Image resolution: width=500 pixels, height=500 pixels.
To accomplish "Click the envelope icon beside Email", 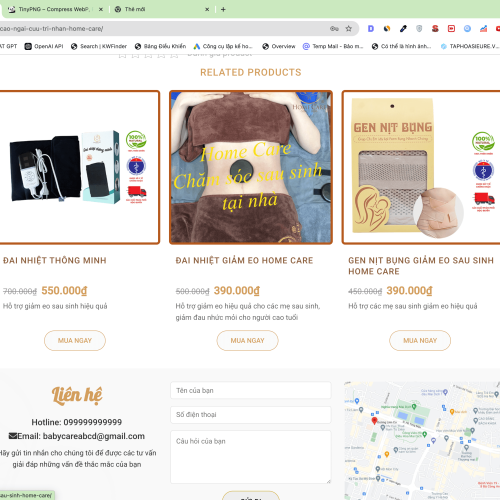I will pyautogui.click(x=13, y=436).
